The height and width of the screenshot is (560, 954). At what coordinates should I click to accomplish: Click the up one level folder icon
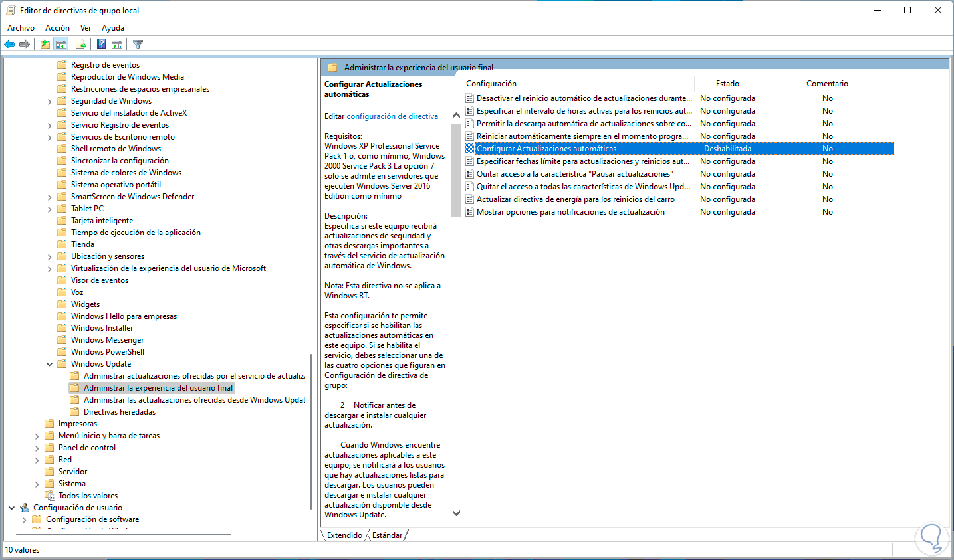point(45,45)
